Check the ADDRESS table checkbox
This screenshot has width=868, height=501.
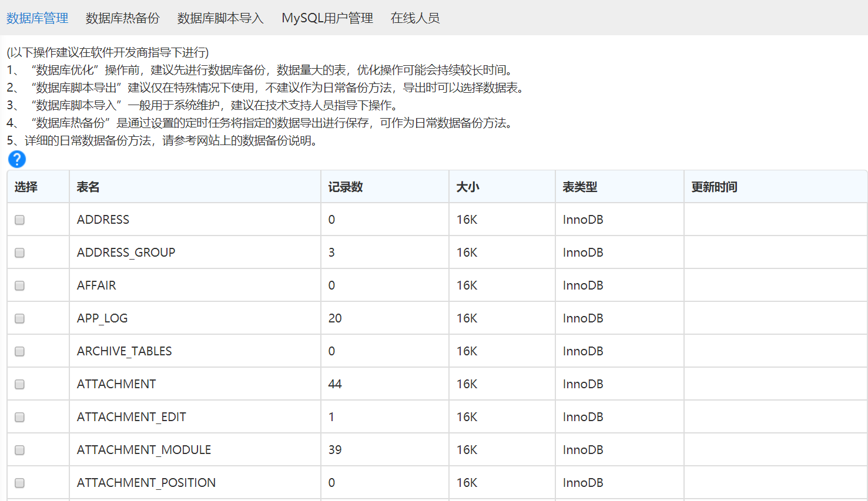pos(20,220)
